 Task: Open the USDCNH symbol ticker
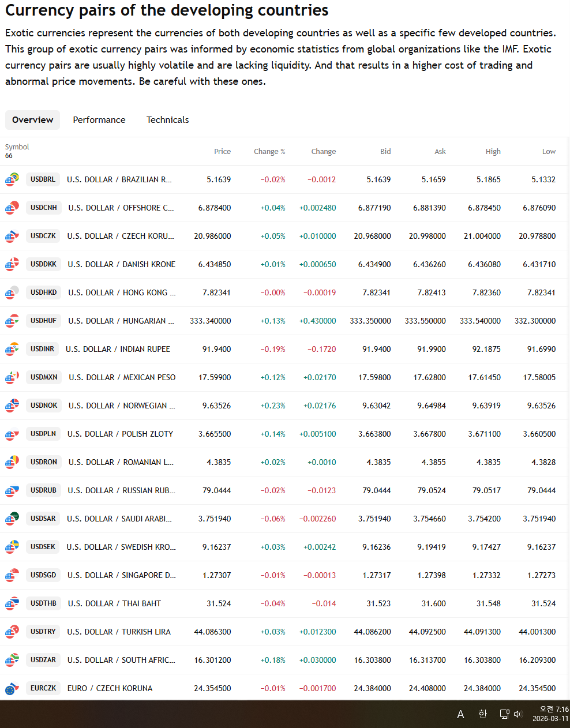tap(44, 208)
